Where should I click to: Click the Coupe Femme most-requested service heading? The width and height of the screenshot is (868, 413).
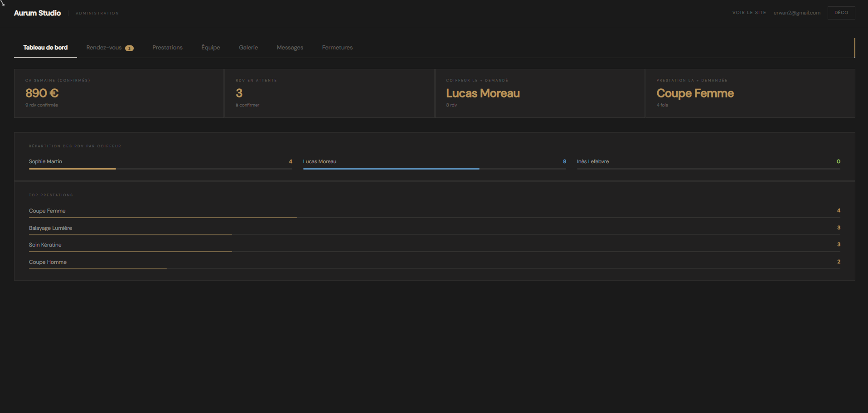(695, 93)
